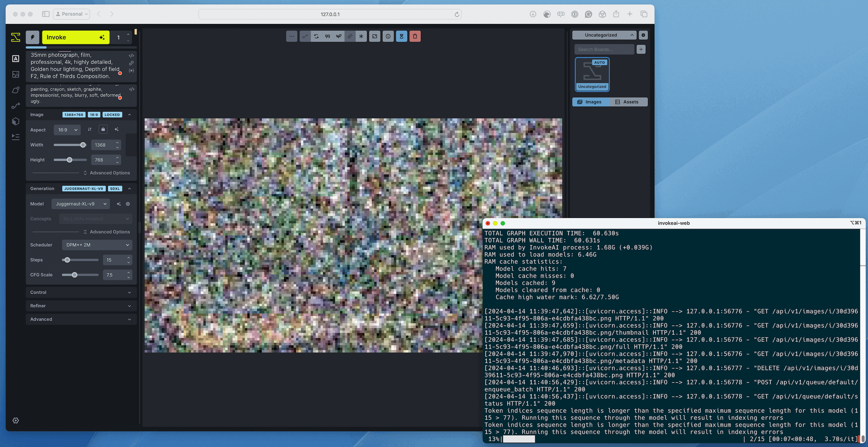
Task: Click the add board plus button
Action: [641, 50]
